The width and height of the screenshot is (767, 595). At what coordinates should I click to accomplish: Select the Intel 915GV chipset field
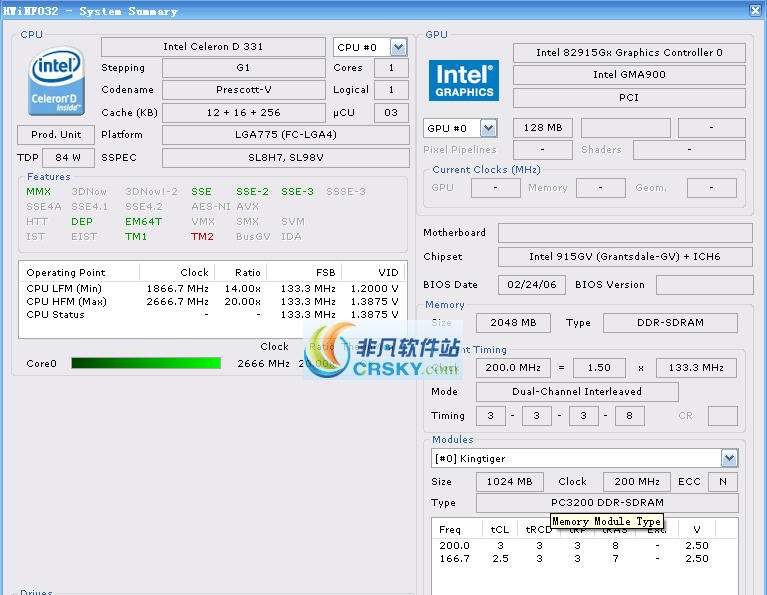coord(624,257)
